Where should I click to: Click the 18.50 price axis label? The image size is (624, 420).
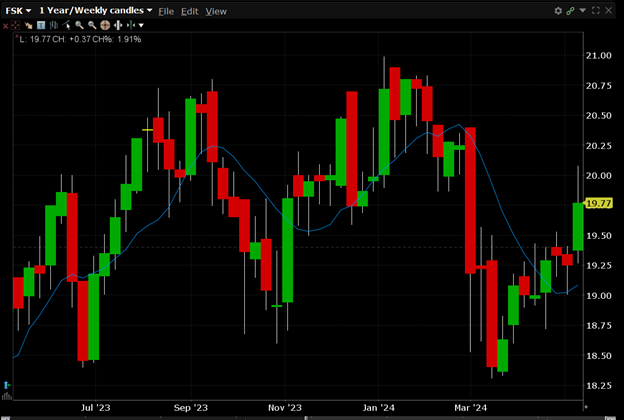(x=599, y=356)
